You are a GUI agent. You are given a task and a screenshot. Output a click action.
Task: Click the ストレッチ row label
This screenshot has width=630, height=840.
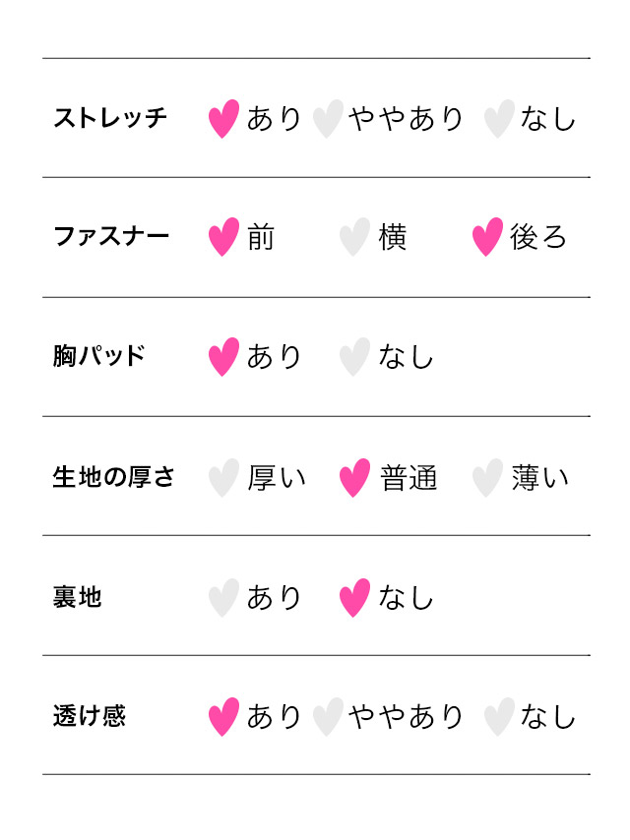click(x=110, y=118)
